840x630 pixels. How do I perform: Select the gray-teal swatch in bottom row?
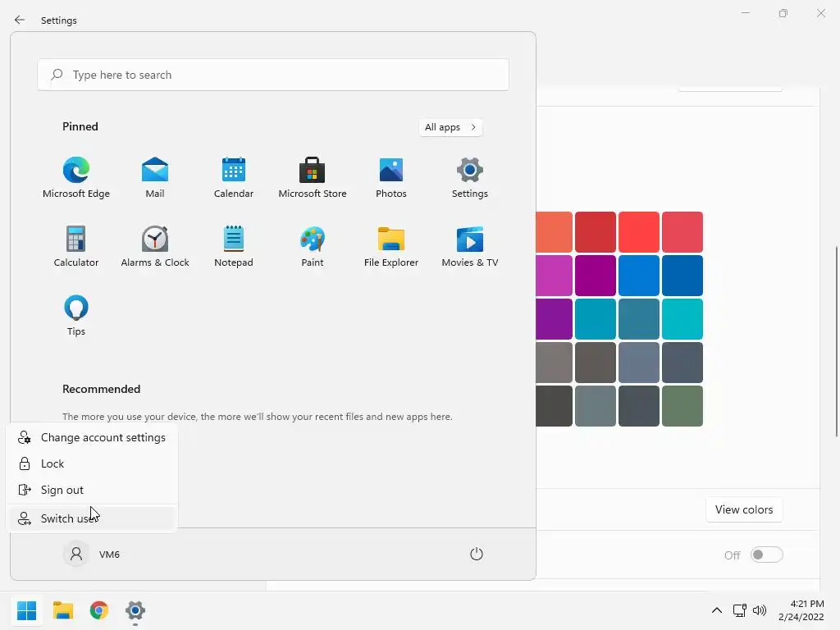coord(596,406)
